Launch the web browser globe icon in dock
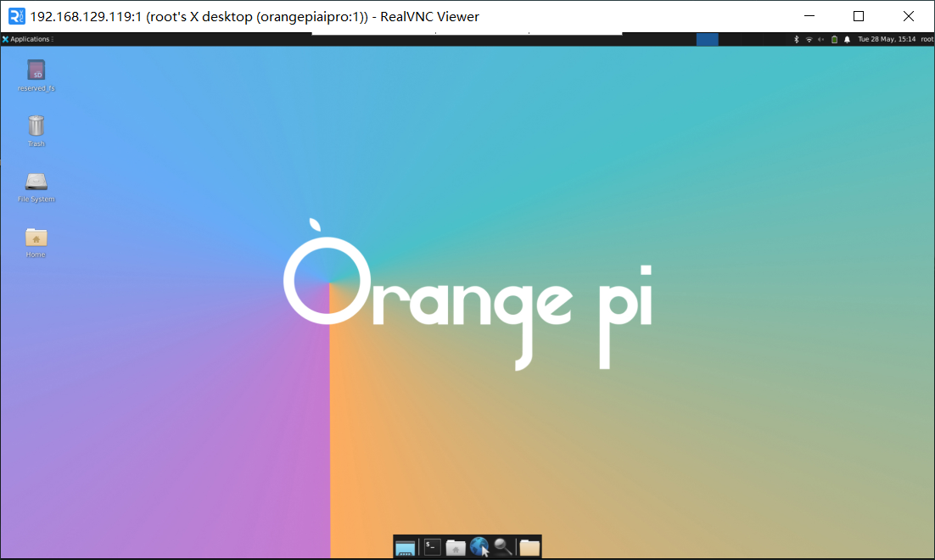This screenshot has width=935, height=560. (x=479, y=547)
